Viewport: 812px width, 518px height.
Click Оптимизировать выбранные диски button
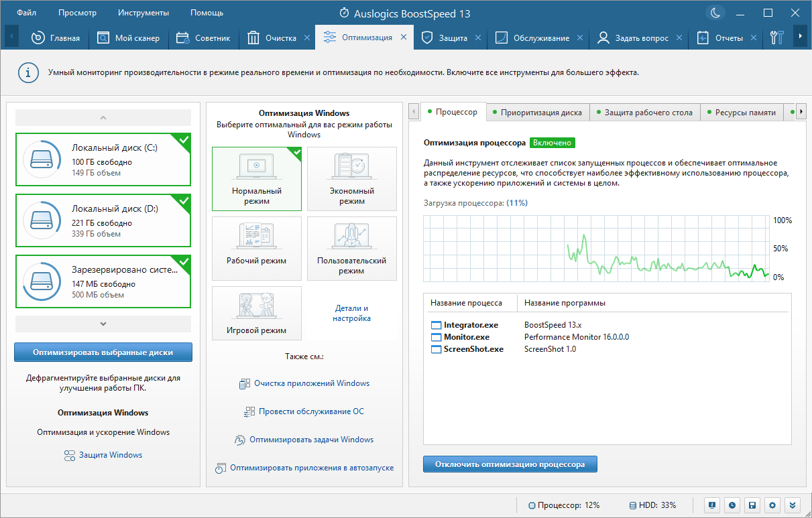[103, 352]
